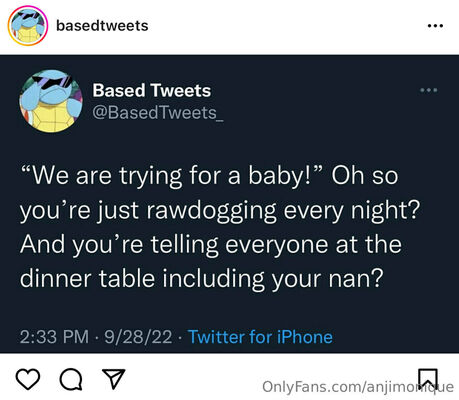Click the last tweet line mentioning nan

(x=202, y=279)
